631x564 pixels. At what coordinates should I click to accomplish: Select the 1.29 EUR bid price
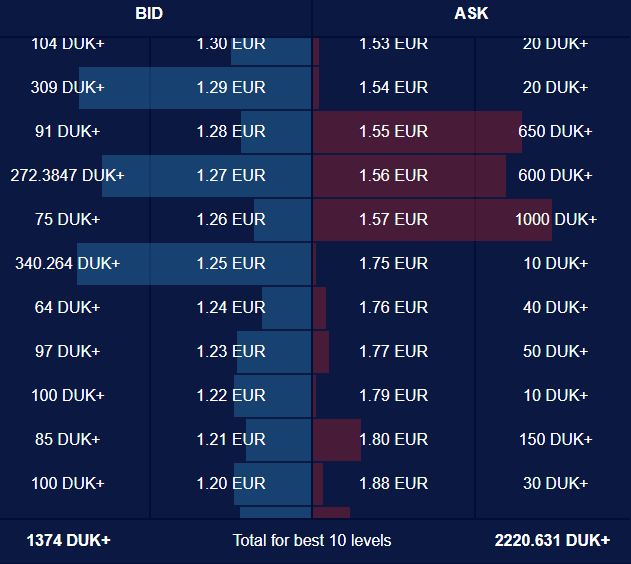pyautogui.click(x=231, y=87)
